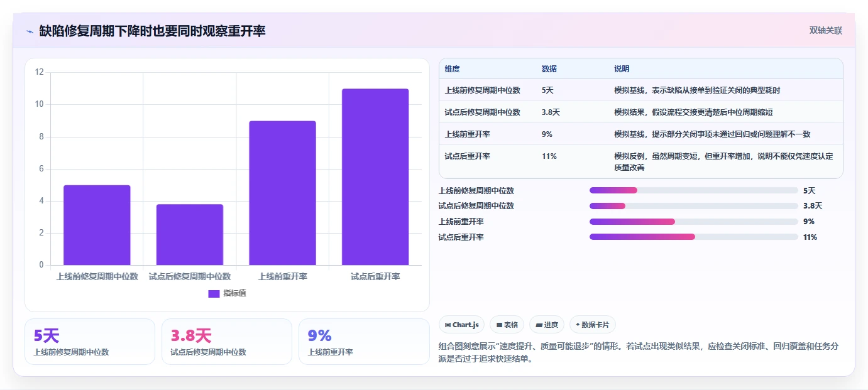Select table cell 试点后修复周期中位数
868x390 pixels.
(x=482, y=112)
